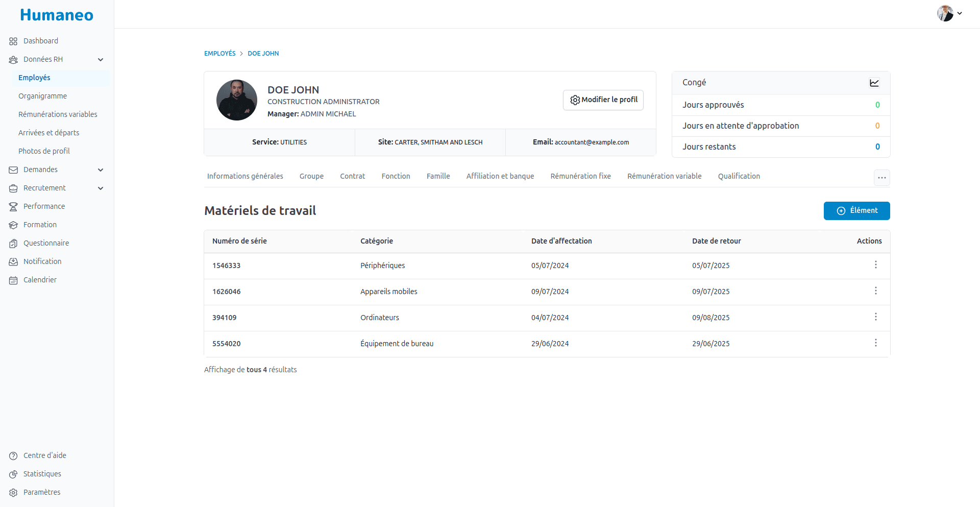Open the EMPLOYÉS breadcrumb link
Screen dimensions: 980x507
point(219,53)
